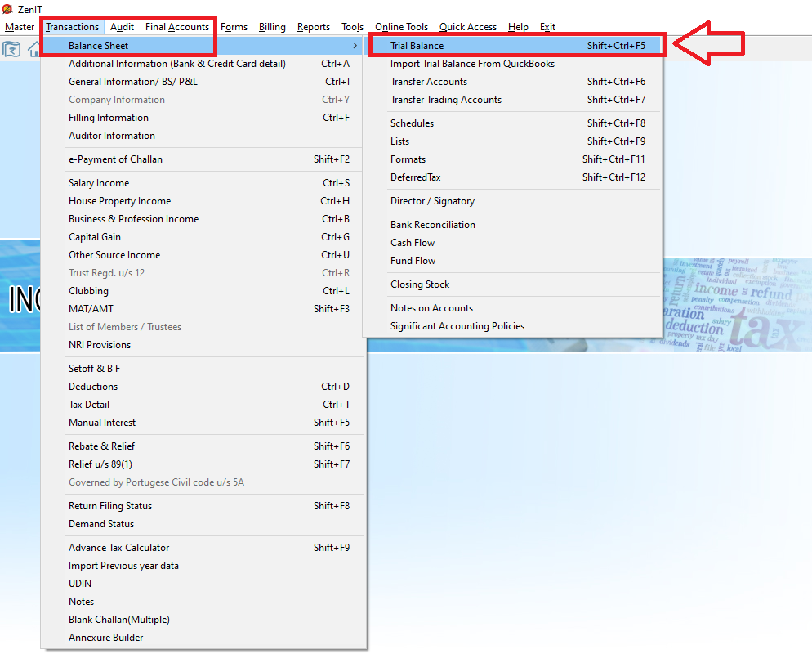Select Rebate & Relief
The image size is (812, 663).
pyautogui.click(x=203, y=446)
